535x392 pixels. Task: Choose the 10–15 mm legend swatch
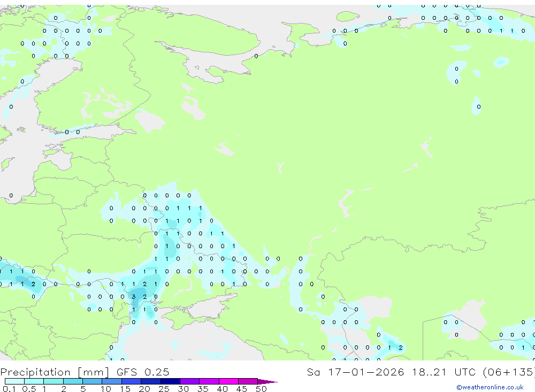point(112,381)
